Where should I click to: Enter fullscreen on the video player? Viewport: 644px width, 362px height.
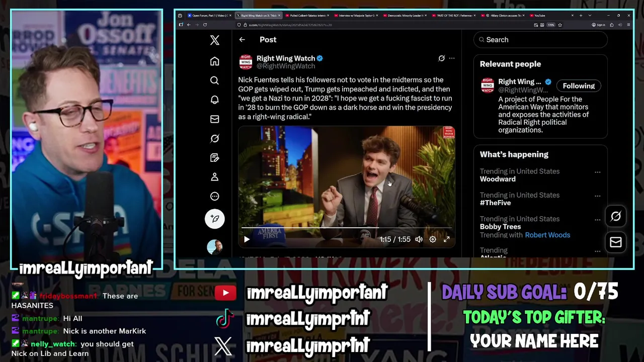pos(446,240)
